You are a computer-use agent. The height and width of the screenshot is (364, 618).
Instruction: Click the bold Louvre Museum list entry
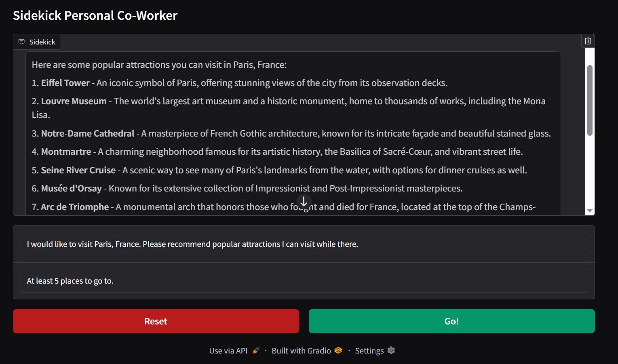point(74,101)
